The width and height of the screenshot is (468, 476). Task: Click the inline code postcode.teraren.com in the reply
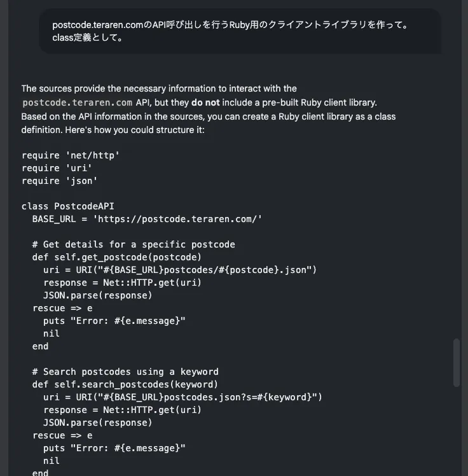[x=77, y=102]
